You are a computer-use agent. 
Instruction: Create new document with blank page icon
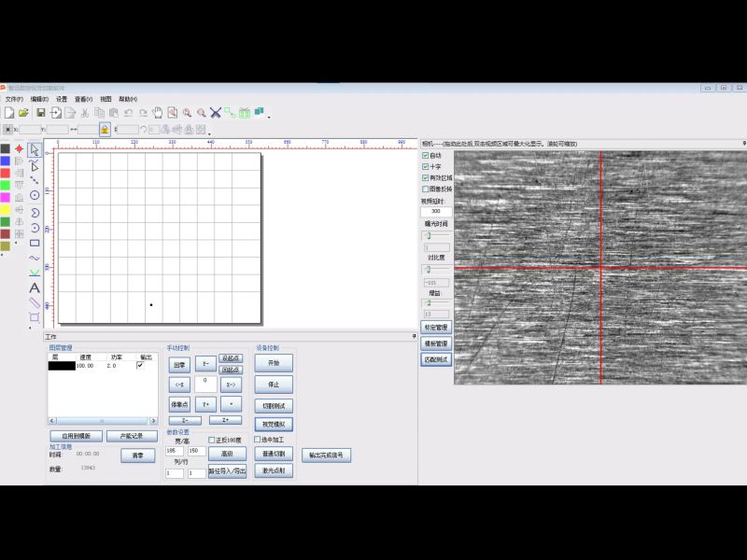coord(8,113)
